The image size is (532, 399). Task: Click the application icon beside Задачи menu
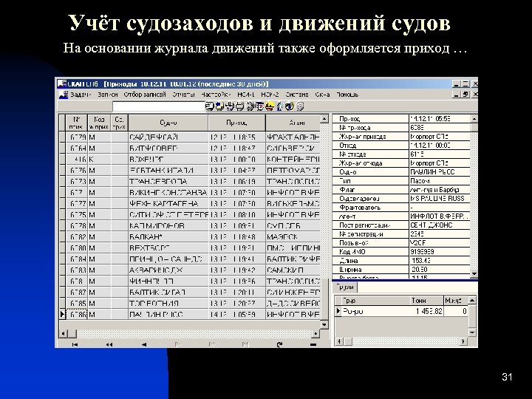pos(64,95)
